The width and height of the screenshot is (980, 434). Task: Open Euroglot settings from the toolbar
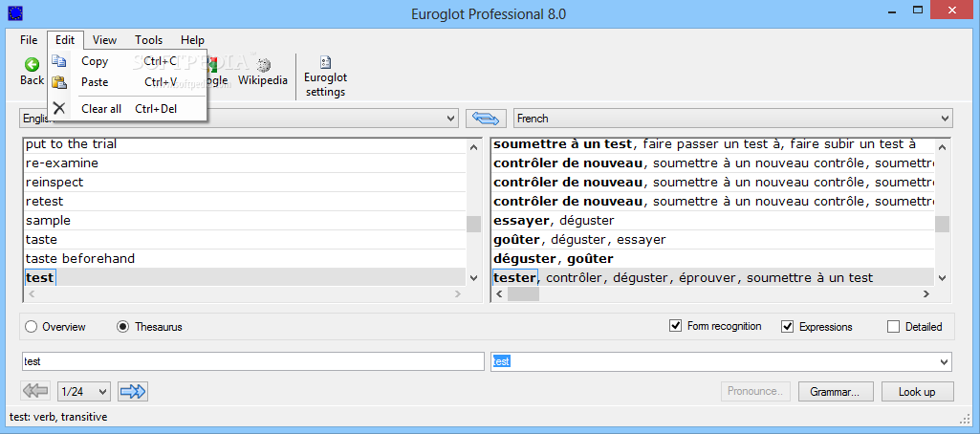325,76
